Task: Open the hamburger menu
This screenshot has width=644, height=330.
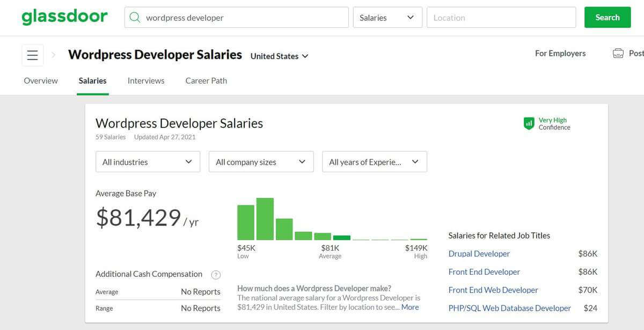Action: (33, 55)
